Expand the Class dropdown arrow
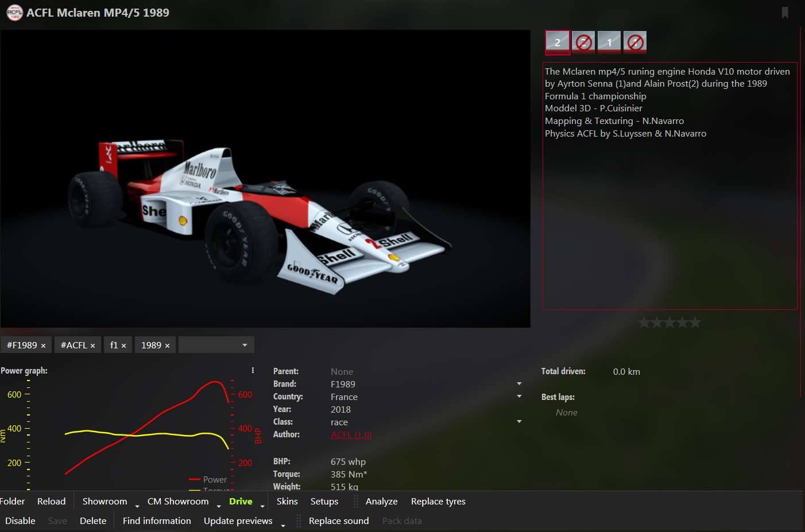805x532 pixels. 519,422
